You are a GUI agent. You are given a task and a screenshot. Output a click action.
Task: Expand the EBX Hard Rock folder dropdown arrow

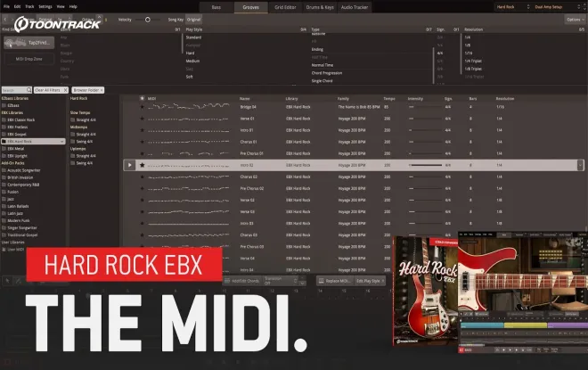click(61, 142)
